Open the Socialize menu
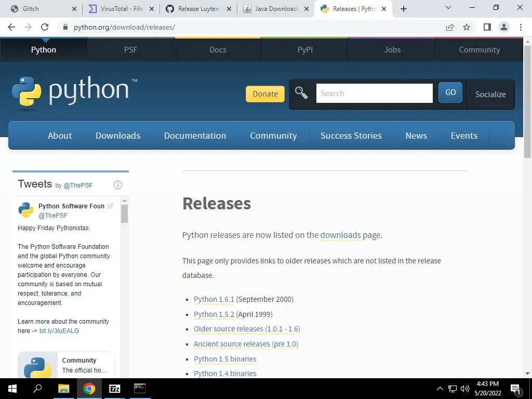This screenshot has width=532, height=399. 490,95
